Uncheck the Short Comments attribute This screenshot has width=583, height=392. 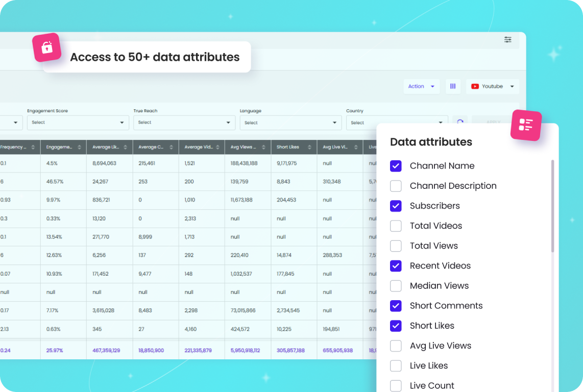click(396, 306)
